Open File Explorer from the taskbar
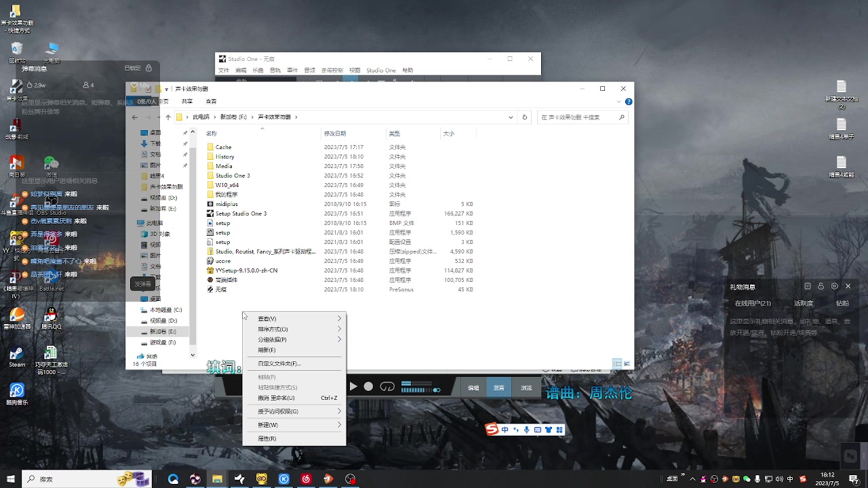 tap(217, 479)
